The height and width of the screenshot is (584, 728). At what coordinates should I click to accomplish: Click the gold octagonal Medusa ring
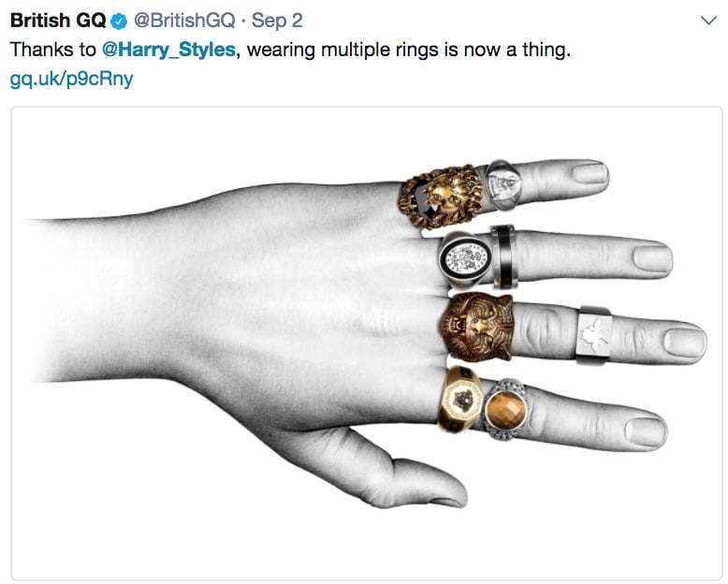[x=460, y=400]
